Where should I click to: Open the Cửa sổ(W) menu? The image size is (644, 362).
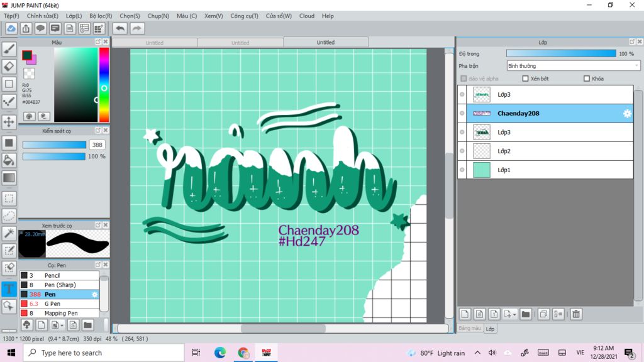pyautogui.click(x=279, y=16)
